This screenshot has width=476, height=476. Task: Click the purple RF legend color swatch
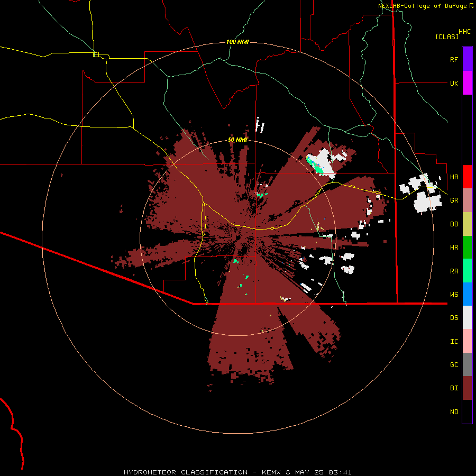coord(467,59)
